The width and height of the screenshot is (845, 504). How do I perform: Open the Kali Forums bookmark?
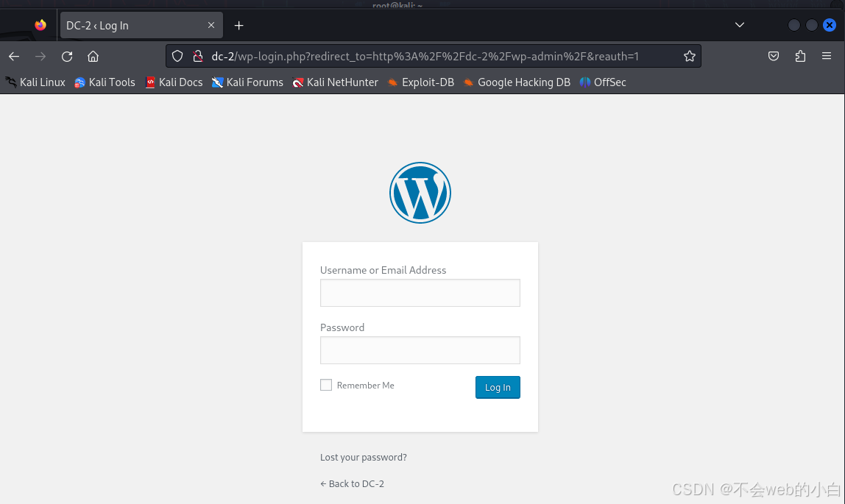click(x=247, y=82)
